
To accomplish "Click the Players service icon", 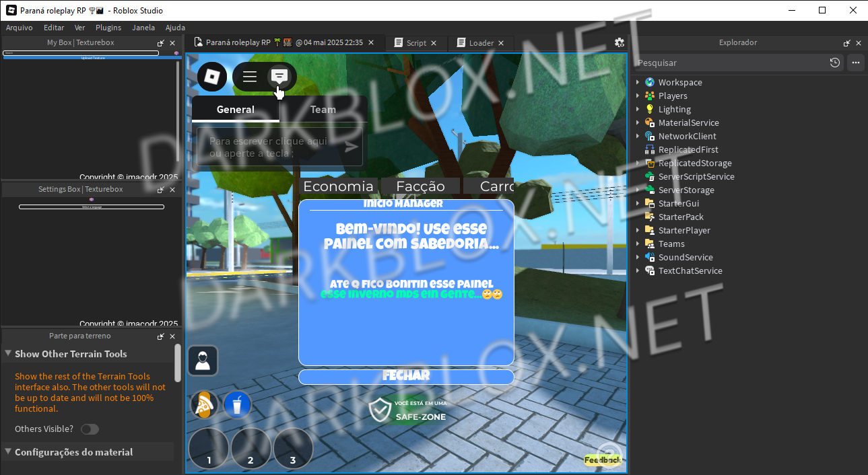I will (x=650, y=96).
